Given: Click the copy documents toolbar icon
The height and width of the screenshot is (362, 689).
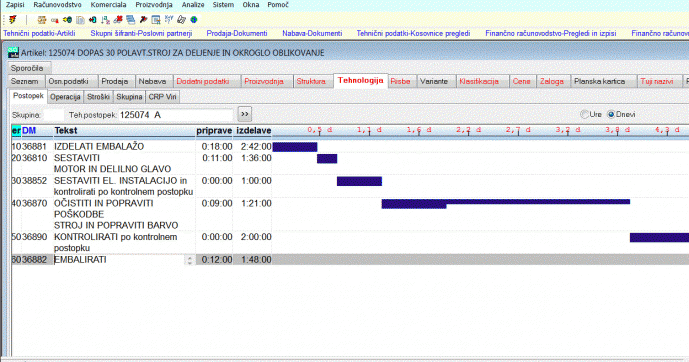Looking at the screenshot, I should pyautogui.click(x=80, y=20).
